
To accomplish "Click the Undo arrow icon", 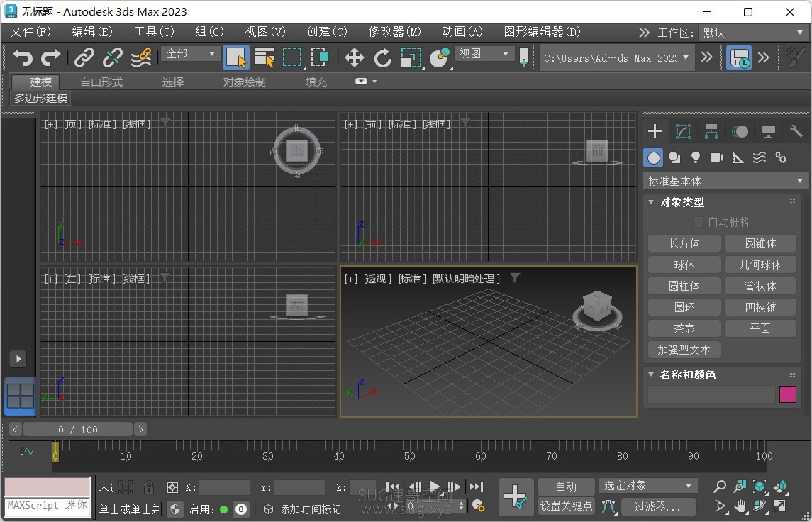I will [x=22, y=57].
